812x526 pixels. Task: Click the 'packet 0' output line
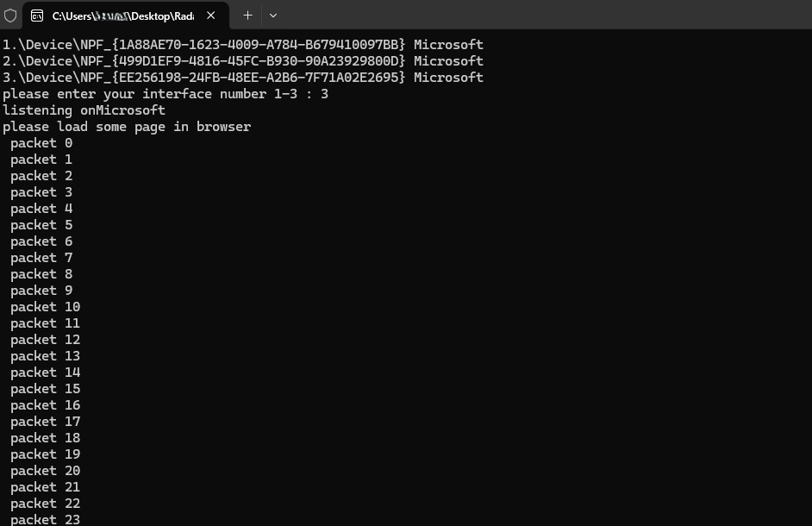pos(41,143)
